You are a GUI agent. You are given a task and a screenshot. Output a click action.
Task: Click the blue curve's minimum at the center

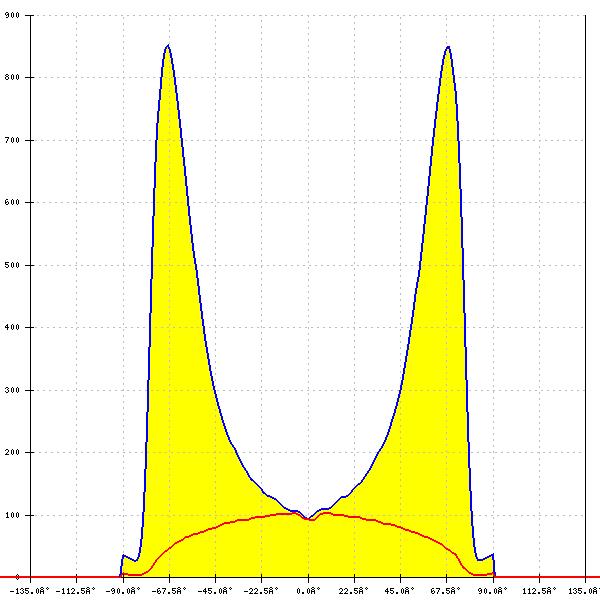pyautogui.click(x=309, y=517)
